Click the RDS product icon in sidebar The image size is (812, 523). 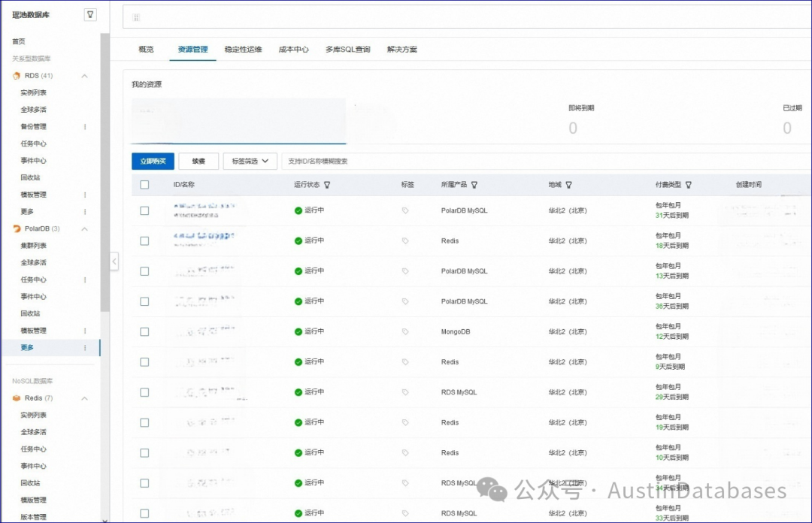point(17,76)
